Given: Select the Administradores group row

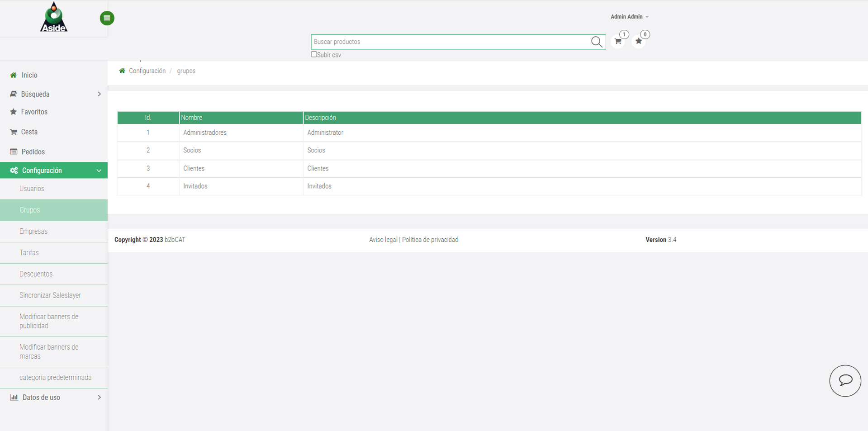Looking at the screenshot, I should coord(205,133).
